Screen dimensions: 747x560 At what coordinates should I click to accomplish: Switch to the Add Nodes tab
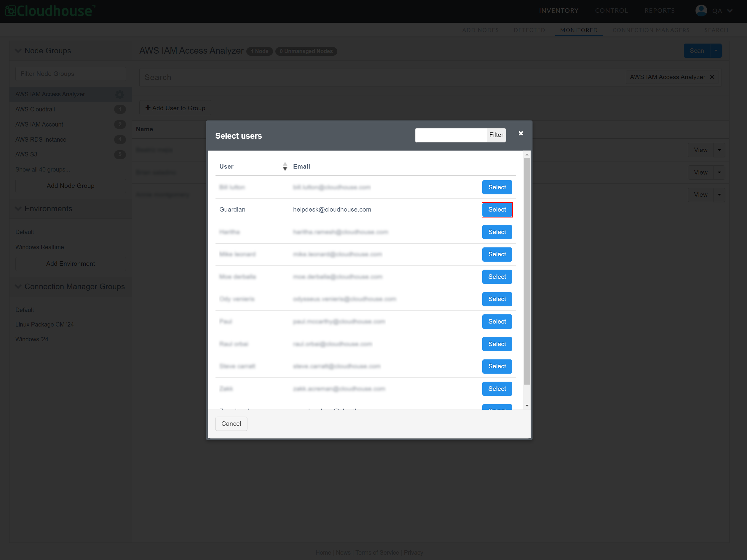click(480, 30)
